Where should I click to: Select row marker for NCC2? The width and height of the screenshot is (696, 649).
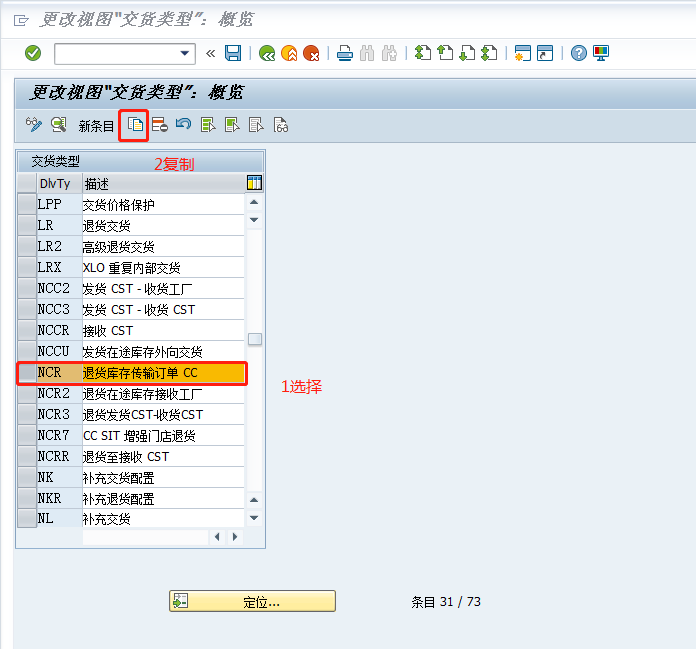pyautogui.click(x=28, y=289)
